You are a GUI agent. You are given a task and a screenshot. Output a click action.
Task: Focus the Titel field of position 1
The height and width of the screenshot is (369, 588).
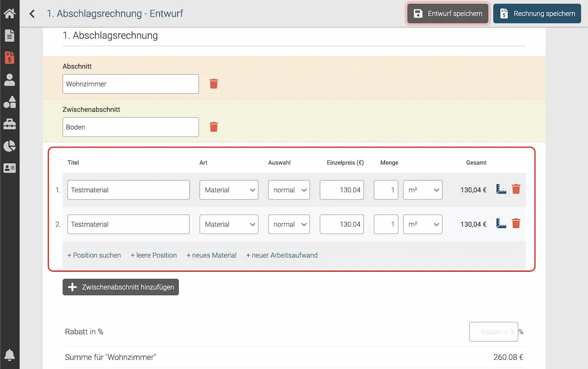click(x=129, y=190)
